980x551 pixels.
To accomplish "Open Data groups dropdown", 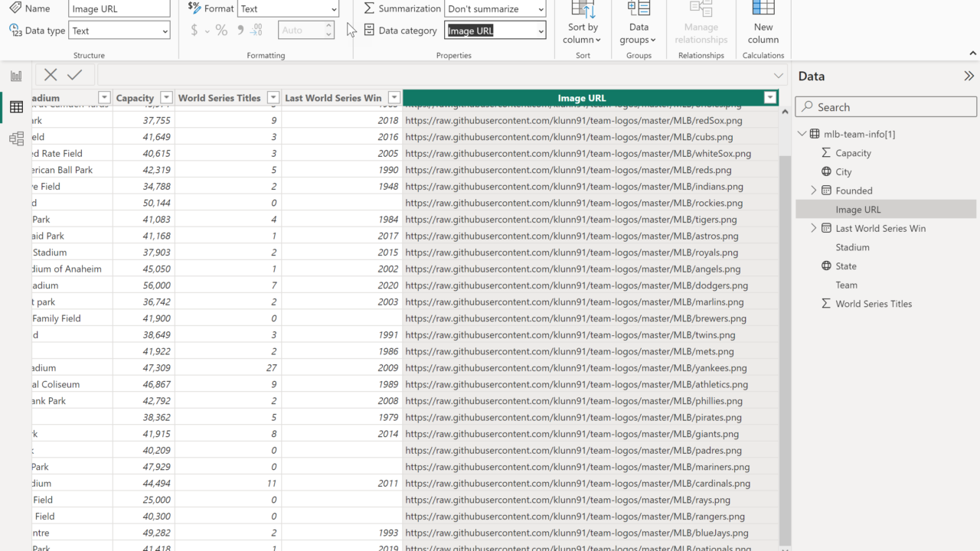I will coord(638,23).
